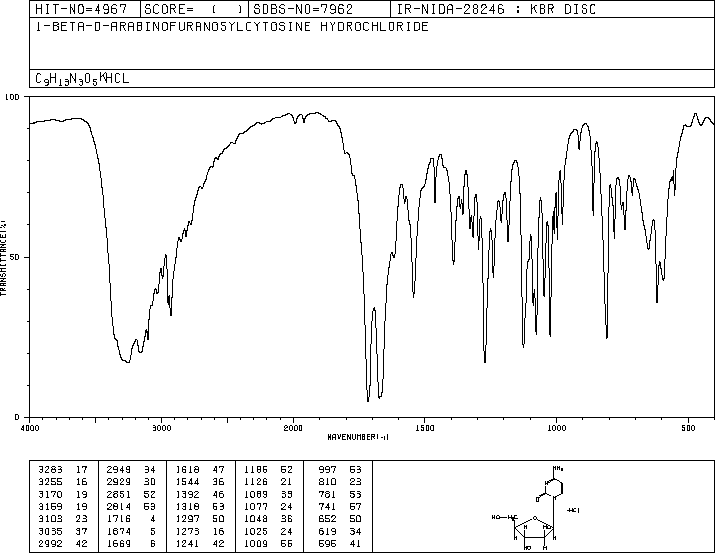Viewport: 715px width, 553px height.
Task: Choose the 1009 table value
Action: tap(256, 544)
